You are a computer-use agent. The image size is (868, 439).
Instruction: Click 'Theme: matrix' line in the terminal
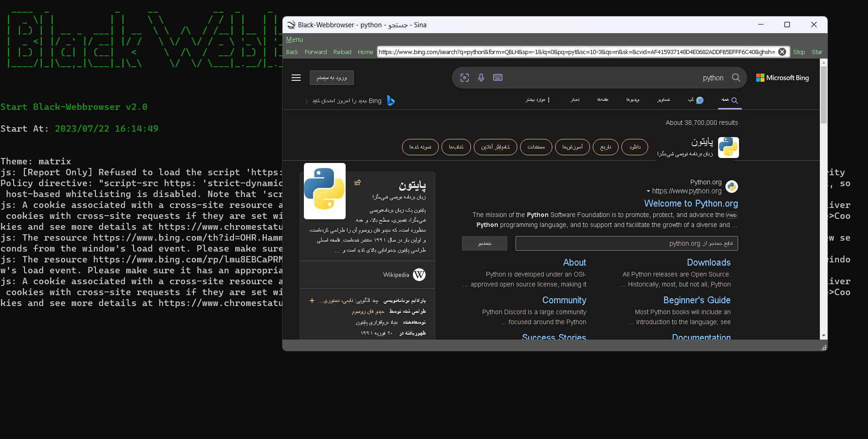tap(36, 162)
